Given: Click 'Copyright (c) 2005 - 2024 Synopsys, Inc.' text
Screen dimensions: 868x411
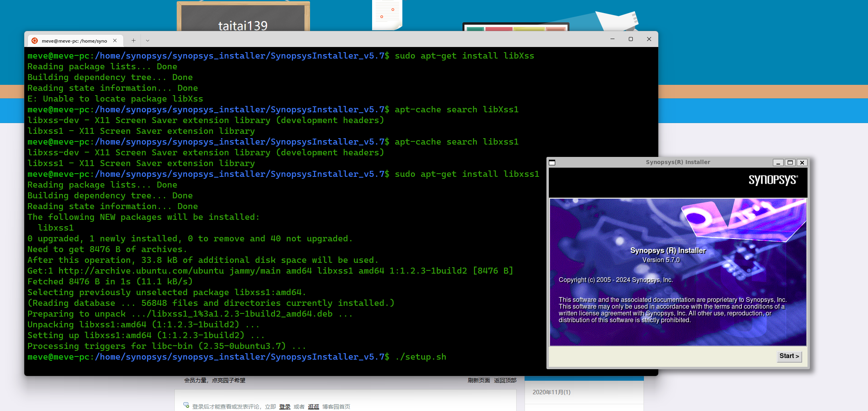Looking at the screenshot, I should 616,280.
